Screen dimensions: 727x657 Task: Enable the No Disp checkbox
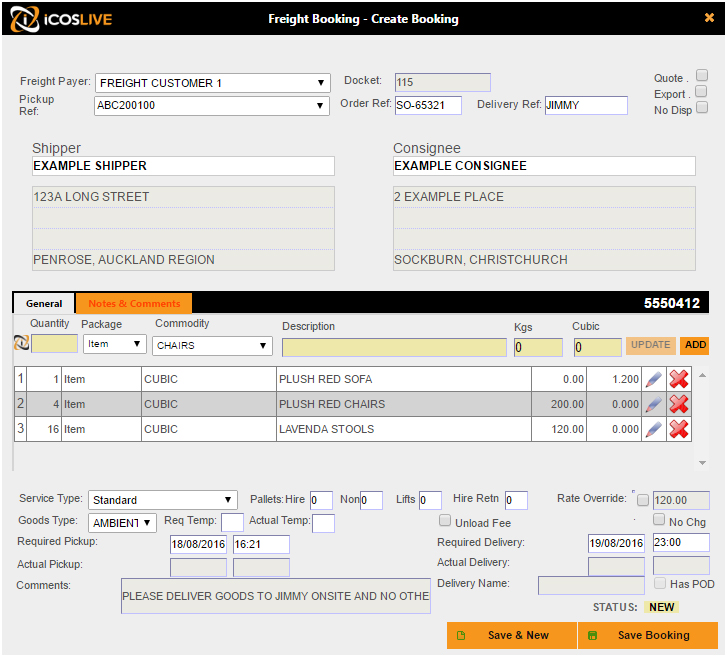point(702,108)
